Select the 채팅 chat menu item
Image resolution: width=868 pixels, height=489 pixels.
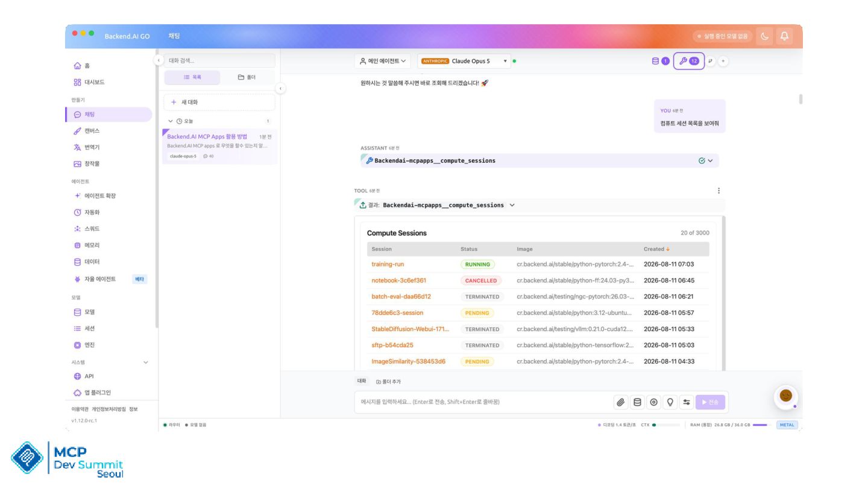tap(108, 115)
